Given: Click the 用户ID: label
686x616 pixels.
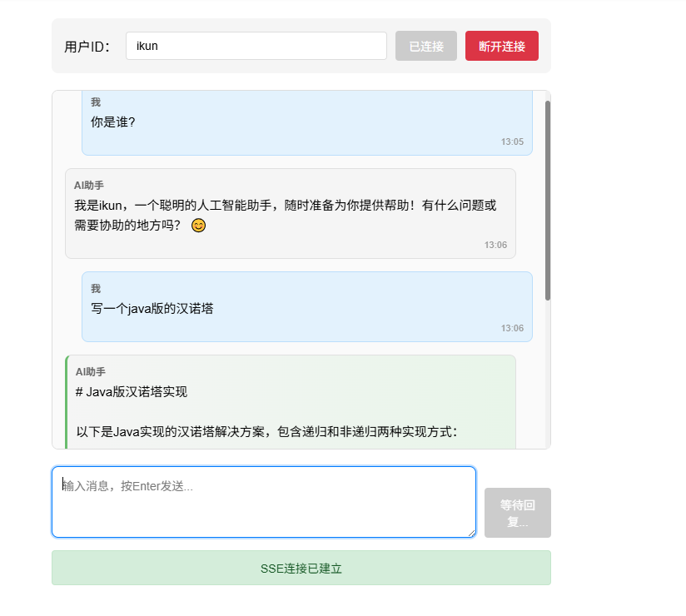Looking at the screenshot, I should coord(87,47).
